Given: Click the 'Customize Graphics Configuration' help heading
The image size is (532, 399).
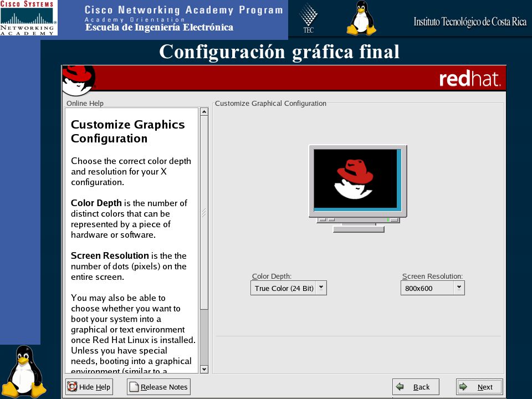Looking at the screenshot, I should click(128, 131).
